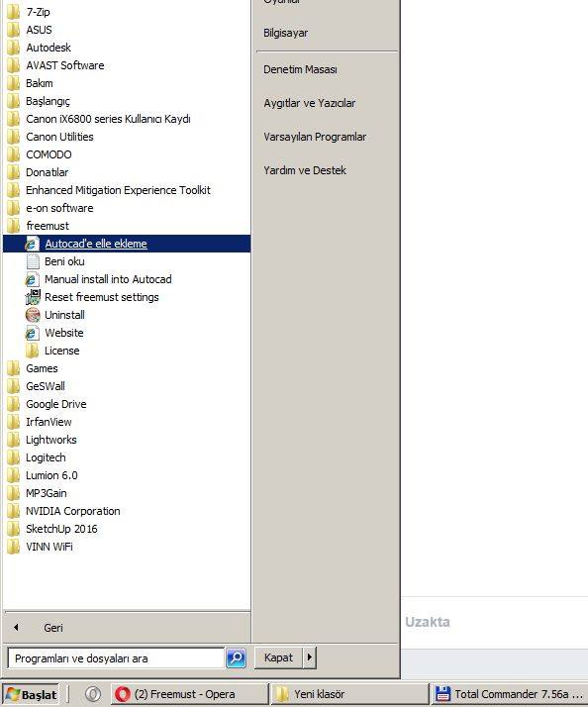The image size is (588, 707).
Task: Switch to (2) Freemust - Opera taskbar window
Action: tap(189, 694)
